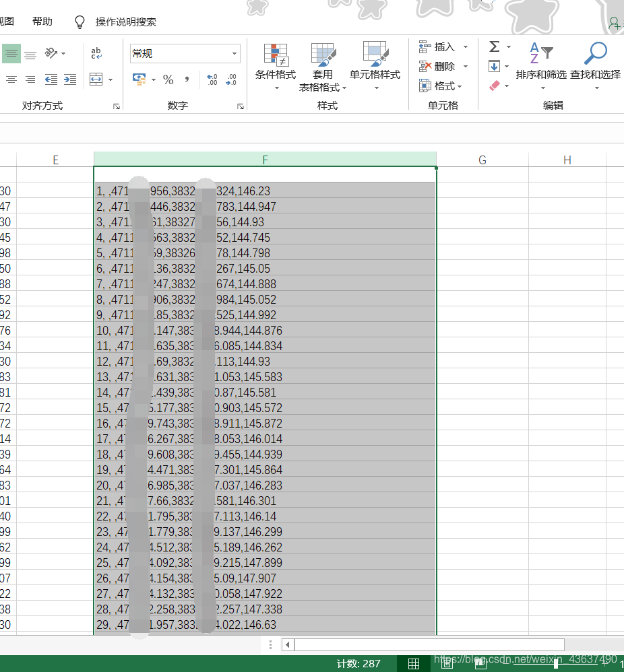Apply percent style
This screenshot has width=624, height=672.
168,79
